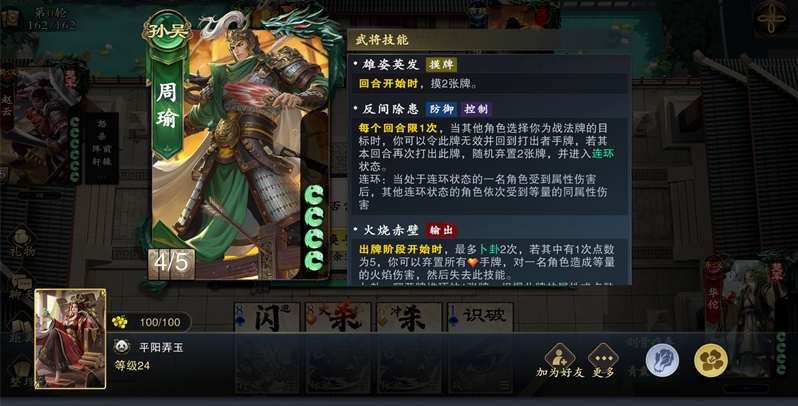Choose the 识破 see-through card

coord(480,317)
